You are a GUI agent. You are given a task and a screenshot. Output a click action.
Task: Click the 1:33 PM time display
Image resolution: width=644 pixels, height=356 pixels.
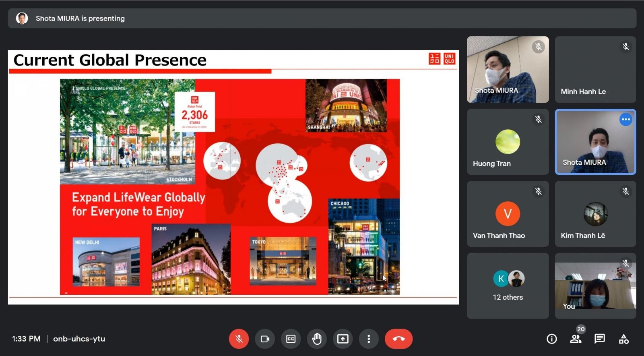click(26, 339)
